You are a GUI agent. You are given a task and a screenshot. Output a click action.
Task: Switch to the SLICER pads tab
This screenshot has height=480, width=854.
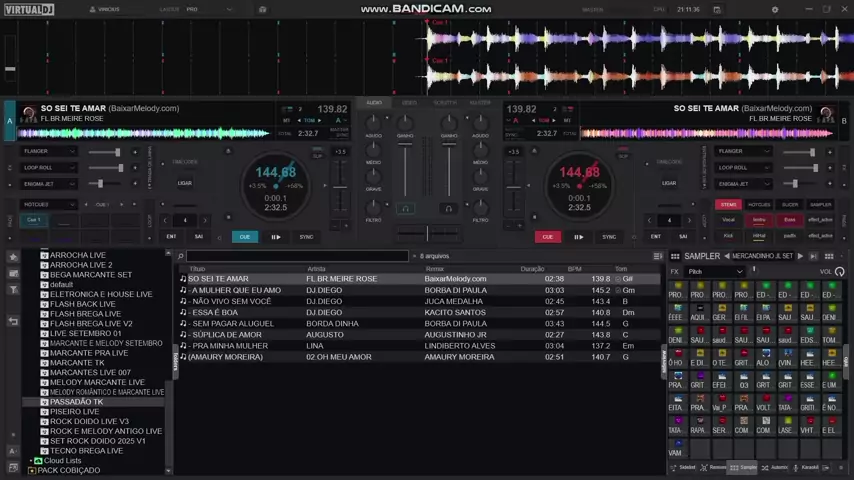[x=790, y=204]
